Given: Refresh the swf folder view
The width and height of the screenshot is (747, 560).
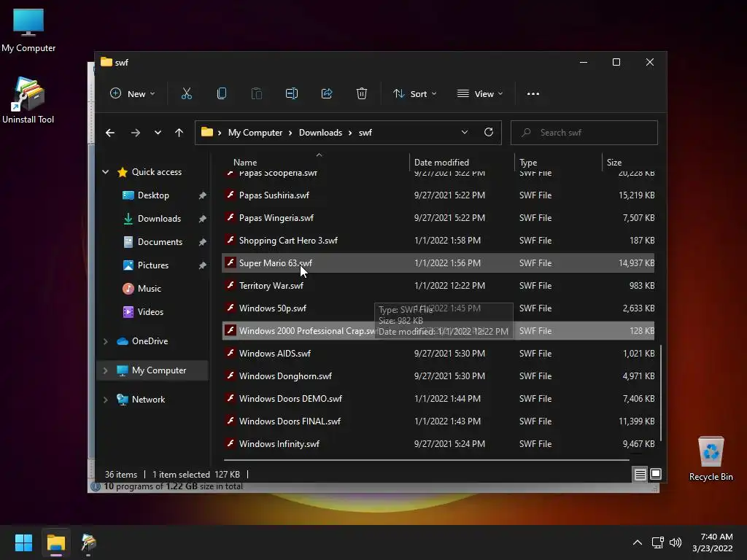Looking at the screenshot, I should pos(488,132).
